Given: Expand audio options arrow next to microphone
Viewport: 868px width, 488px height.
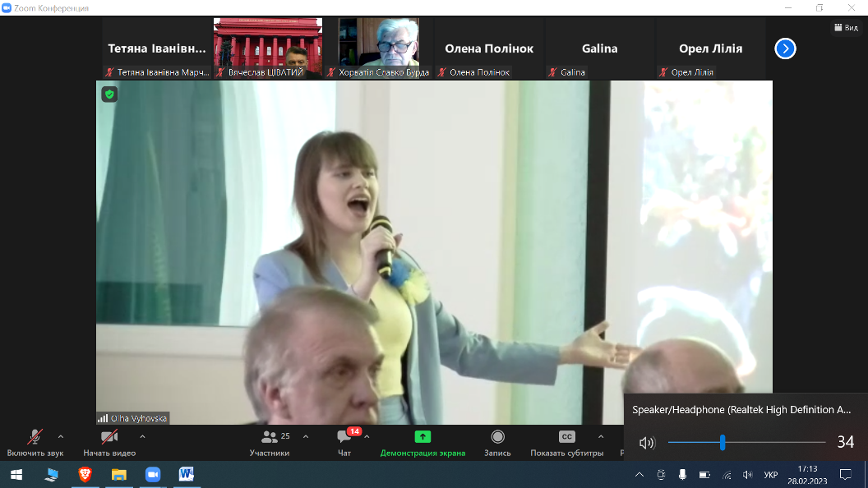Looking at the screenshot, I should tap(61, 436).
